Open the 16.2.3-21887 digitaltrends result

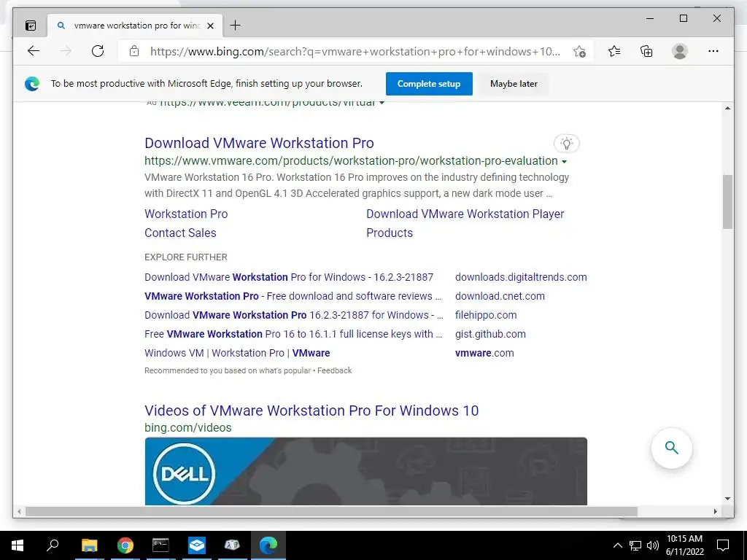(x=289, y=277)
